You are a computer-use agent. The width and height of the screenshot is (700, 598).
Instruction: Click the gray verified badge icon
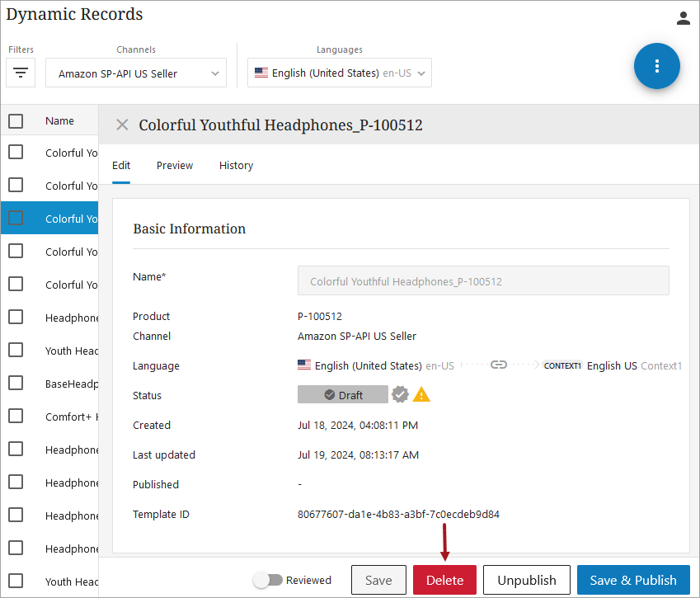click(401, 395)
